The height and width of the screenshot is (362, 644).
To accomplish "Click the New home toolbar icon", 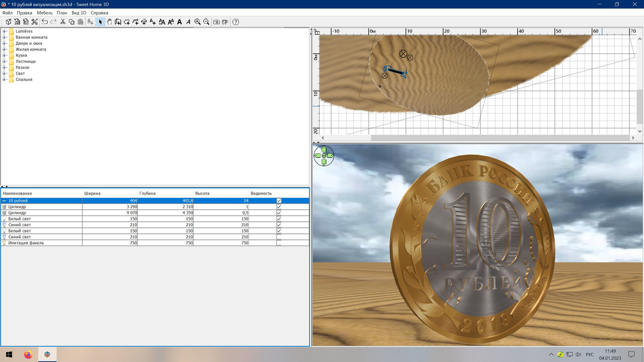I will click(x=9, y=22).
